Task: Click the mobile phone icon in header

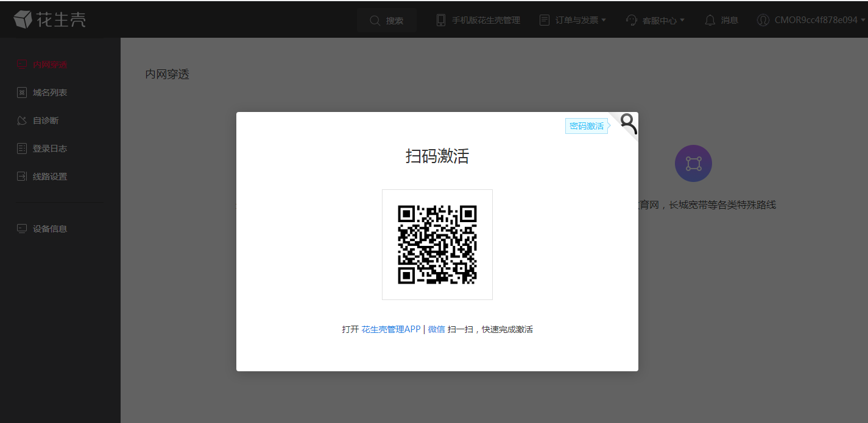Action: click(x=441, y=20)
